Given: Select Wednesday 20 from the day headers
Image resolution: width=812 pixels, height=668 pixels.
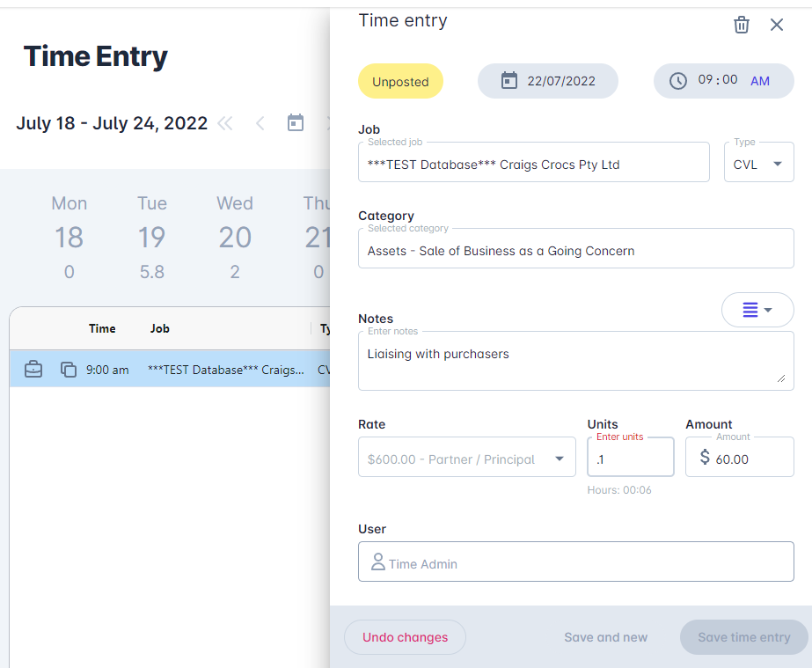Looking at the screenshot, I should click(x=234, y=236).
